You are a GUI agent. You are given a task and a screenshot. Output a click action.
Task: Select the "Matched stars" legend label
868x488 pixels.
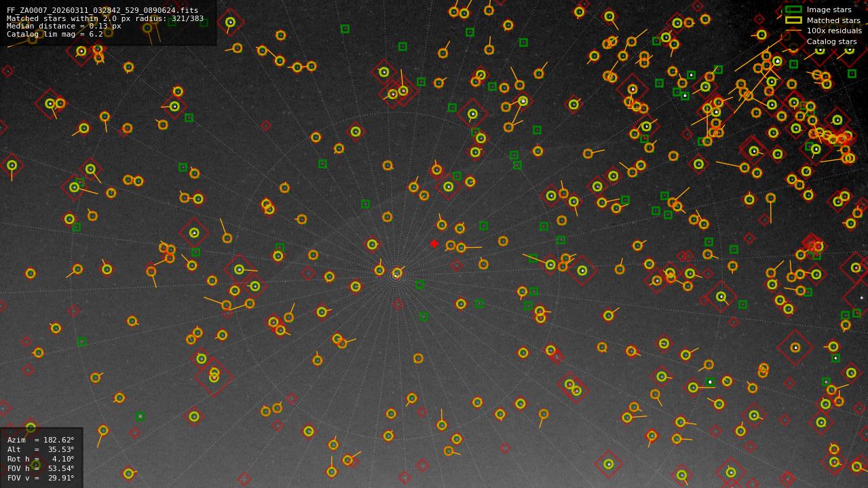coord(833,20)
